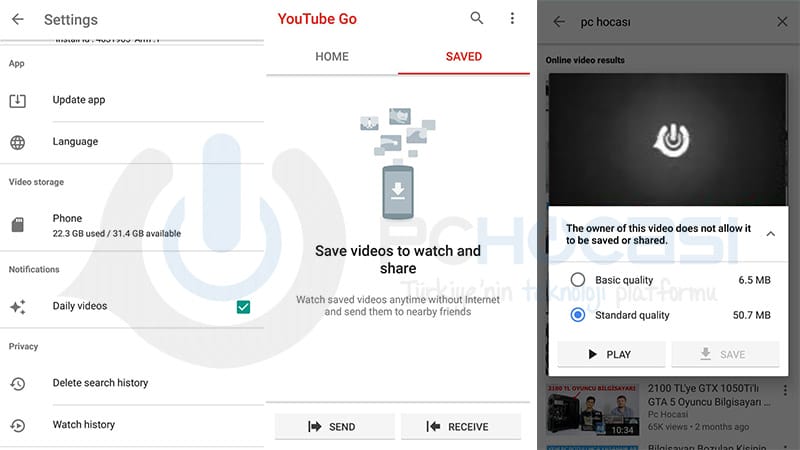Open search with the magnifier icon
The height and width of the screenshot is (450, 800).
coord(477,18)
